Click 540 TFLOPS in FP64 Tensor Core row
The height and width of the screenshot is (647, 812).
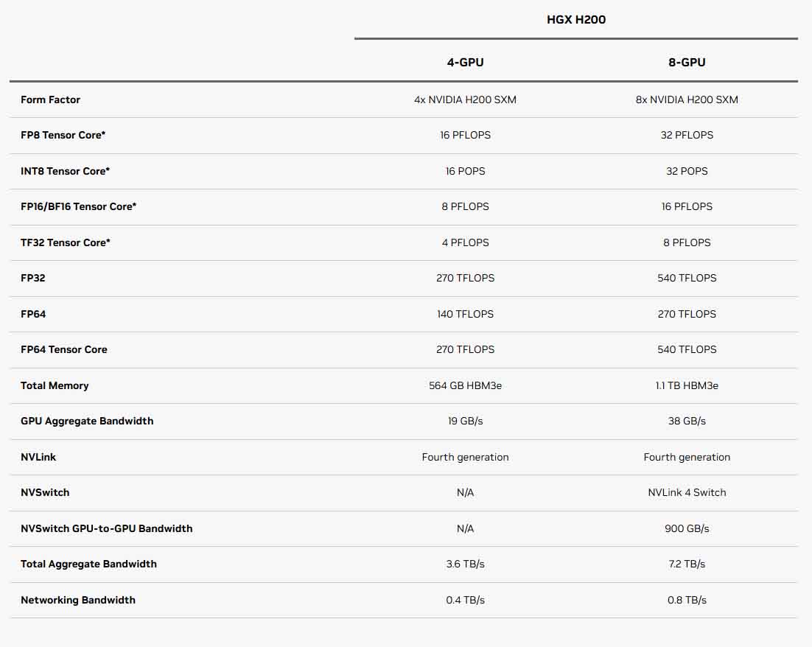pos(687,349)
